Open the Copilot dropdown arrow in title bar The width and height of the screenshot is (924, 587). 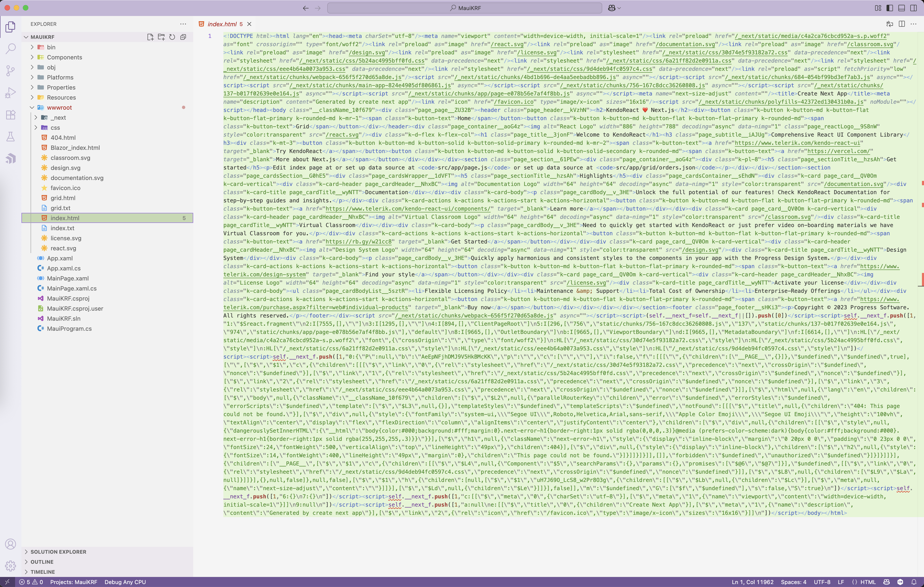point(619,8)
